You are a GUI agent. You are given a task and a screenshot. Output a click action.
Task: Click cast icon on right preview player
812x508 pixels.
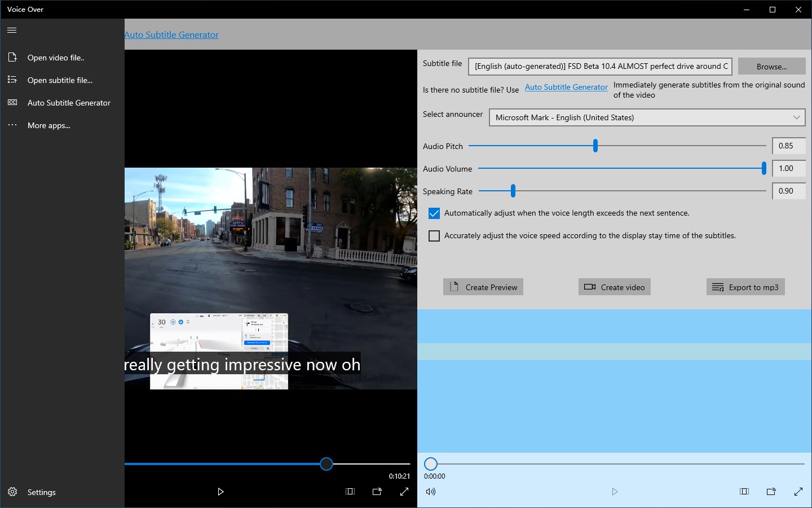[x=771, y=492]
